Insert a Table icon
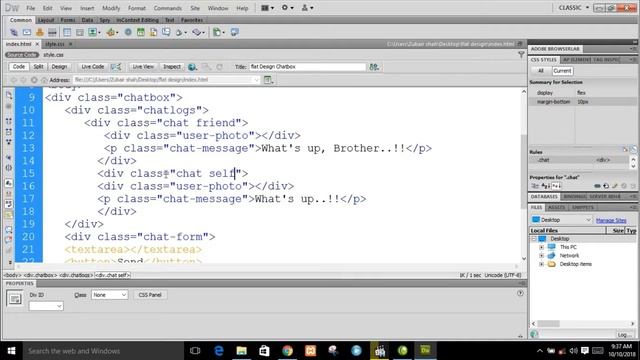The image size is (640, 360). click(x=67, y=32)
